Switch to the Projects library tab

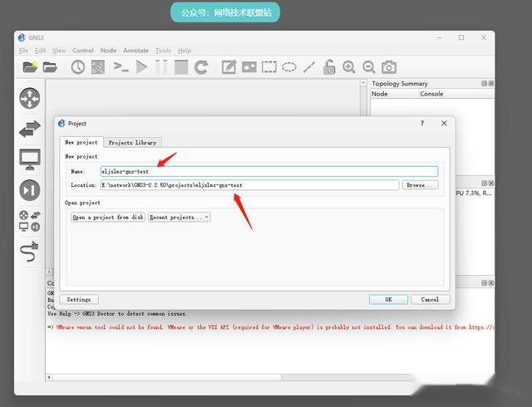tap(132, 143)
